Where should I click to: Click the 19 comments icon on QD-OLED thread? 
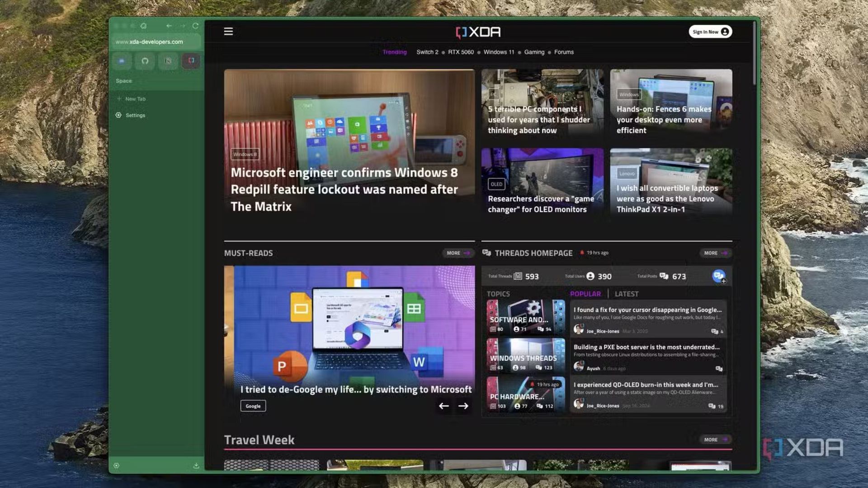[716, 406]
